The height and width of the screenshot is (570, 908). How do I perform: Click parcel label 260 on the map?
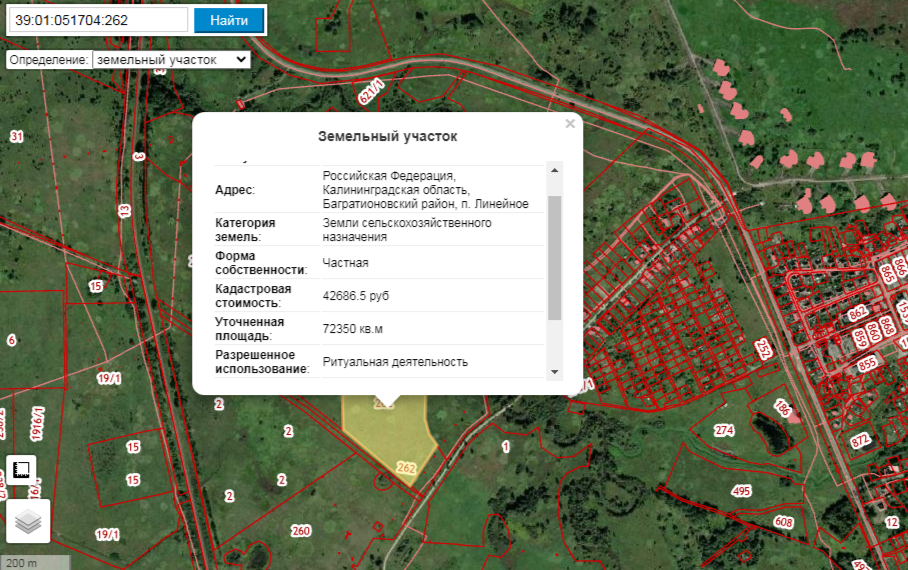pyautogui.click(x=300, y=530)
